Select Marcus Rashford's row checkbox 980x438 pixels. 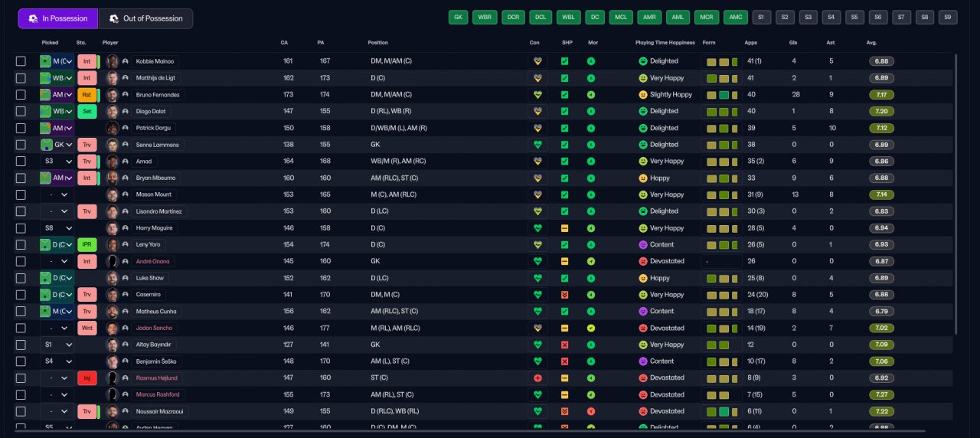pos(21,394)
